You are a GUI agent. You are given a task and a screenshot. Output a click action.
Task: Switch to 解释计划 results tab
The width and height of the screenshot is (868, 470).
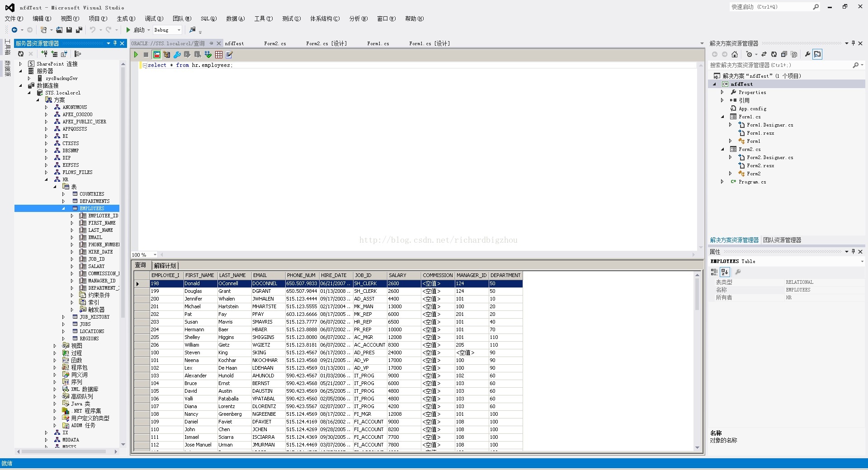coord(165,265)
